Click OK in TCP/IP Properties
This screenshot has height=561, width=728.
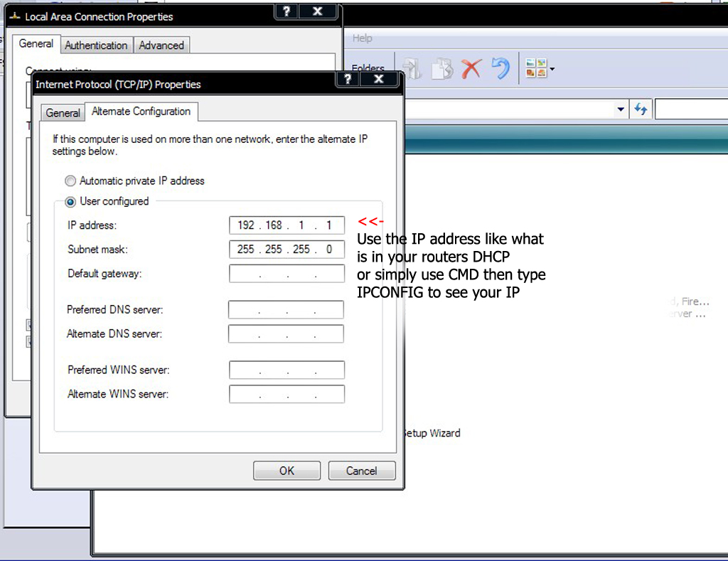(x=287, y=471)
